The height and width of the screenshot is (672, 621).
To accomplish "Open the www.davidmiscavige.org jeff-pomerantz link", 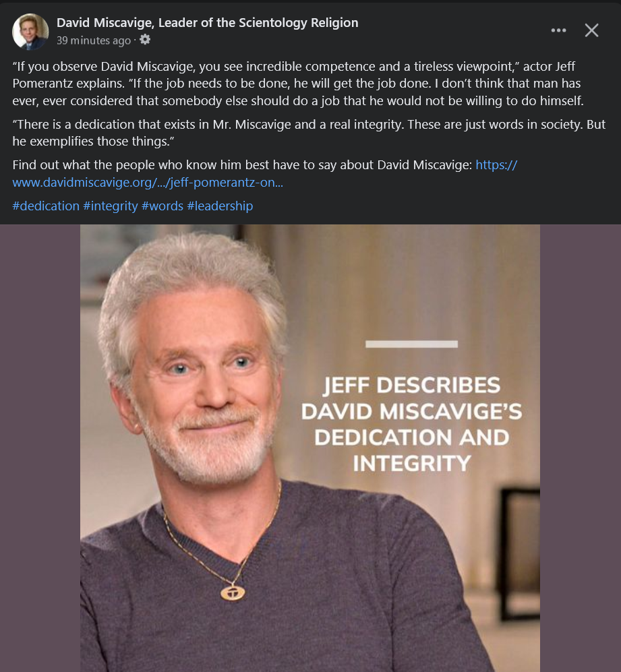I will pos(148,183).
